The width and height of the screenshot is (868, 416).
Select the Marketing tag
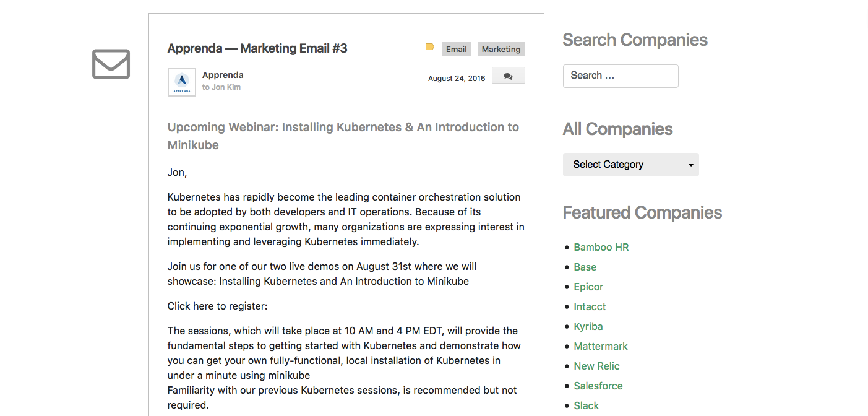[x=501, y=49]
